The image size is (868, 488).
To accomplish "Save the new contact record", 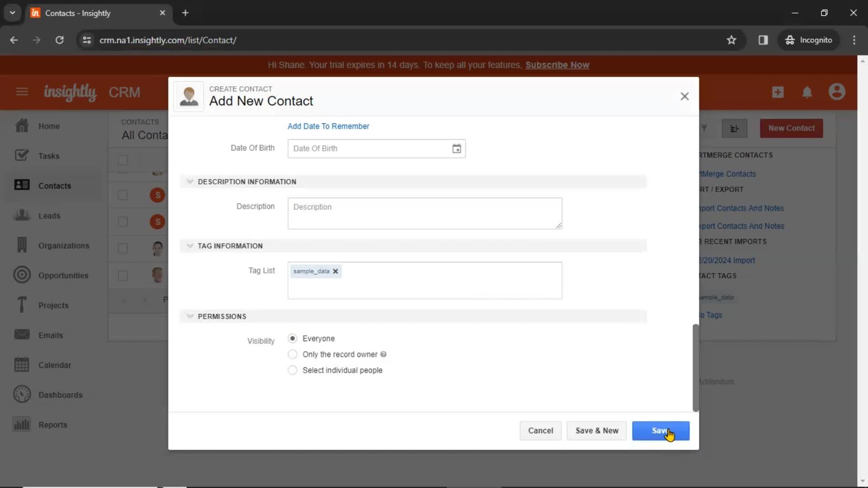I will point(660,430).
